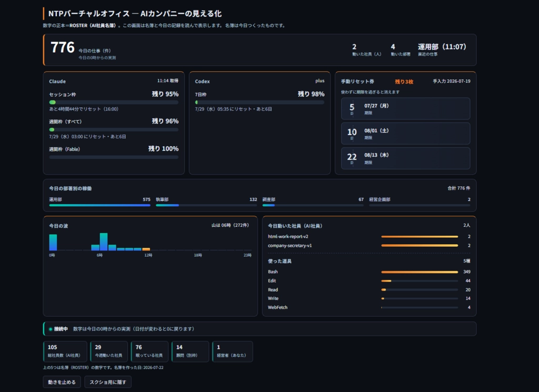The width and height of the screenshot is (539, 392).
Task: Click the WebFetch tool row
Action: 369,307
